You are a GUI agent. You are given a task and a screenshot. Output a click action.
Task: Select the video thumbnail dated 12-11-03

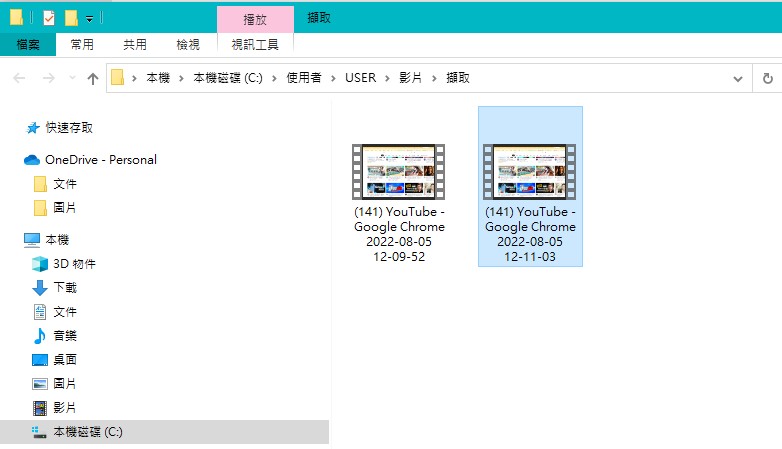[x=530, y=172]
